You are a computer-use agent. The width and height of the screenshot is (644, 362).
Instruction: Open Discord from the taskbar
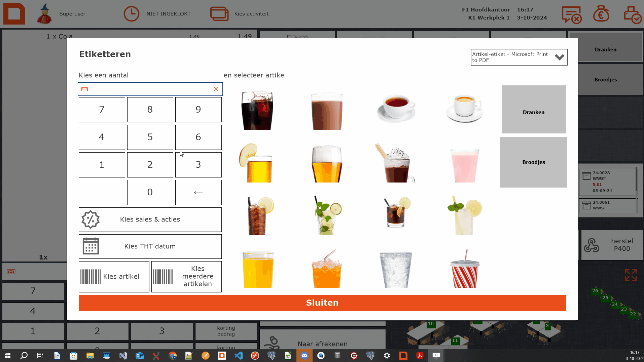point(305,356)
